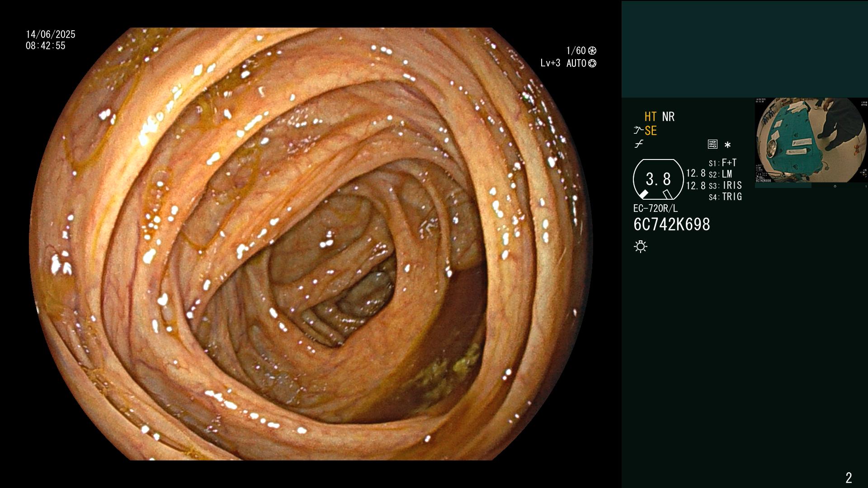The image size is (868, 488).
Task: Select the S4: TRIG switch assignment
Action: pyautogui.click(x=725, y=197)
